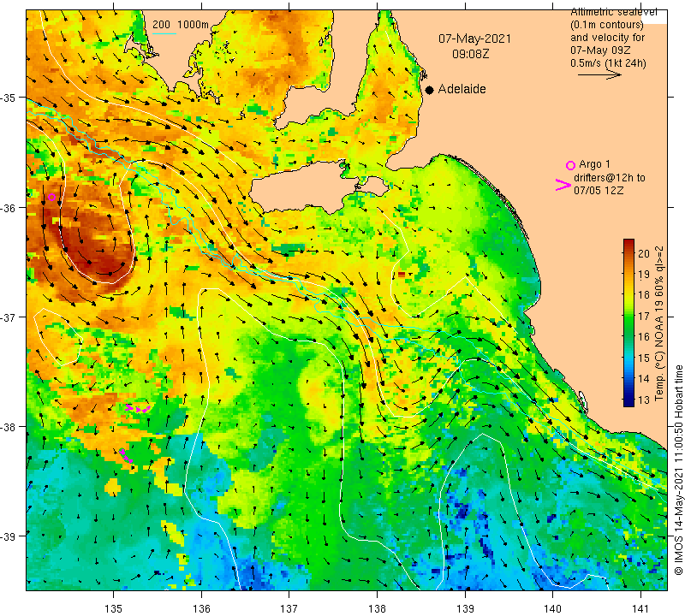Click the dark red top of color bar
Image resolution: width=685 pixels, height=616 pixels.
pos(628,243)
